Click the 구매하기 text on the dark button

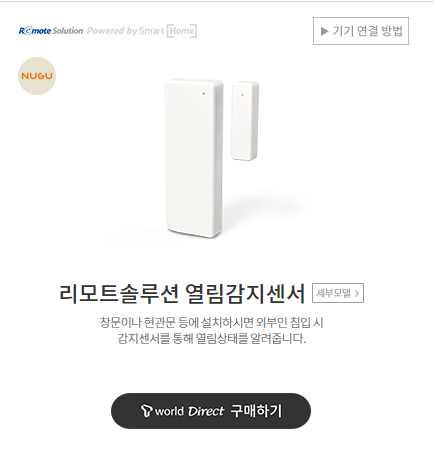256,411
